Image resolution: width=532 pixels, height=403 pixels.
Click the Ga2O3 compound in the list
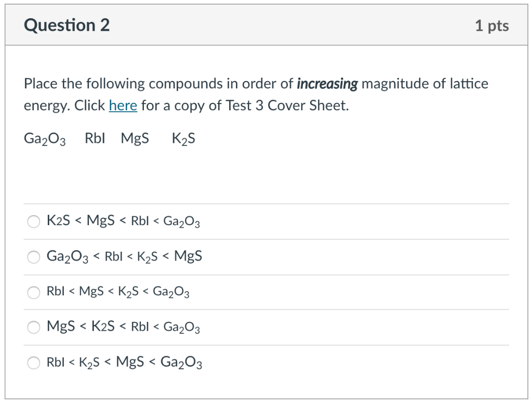45,138
